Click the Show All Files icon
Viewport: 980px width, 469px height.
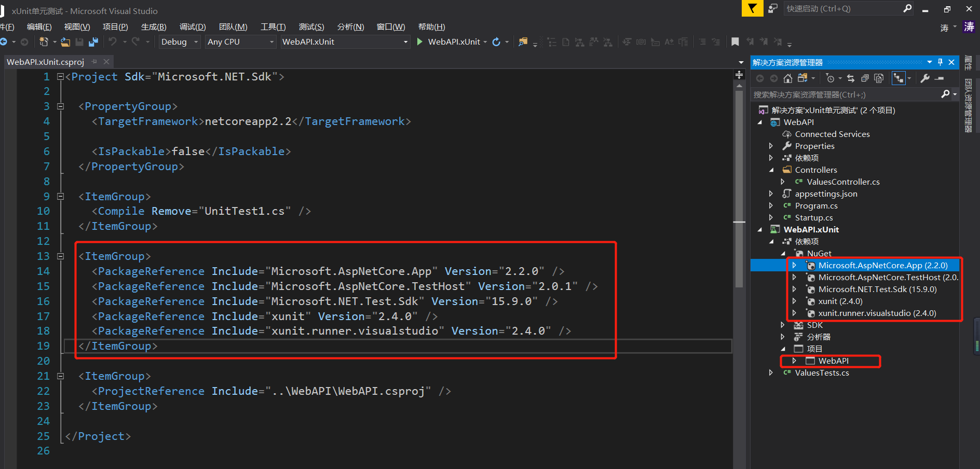click(879, 78)
